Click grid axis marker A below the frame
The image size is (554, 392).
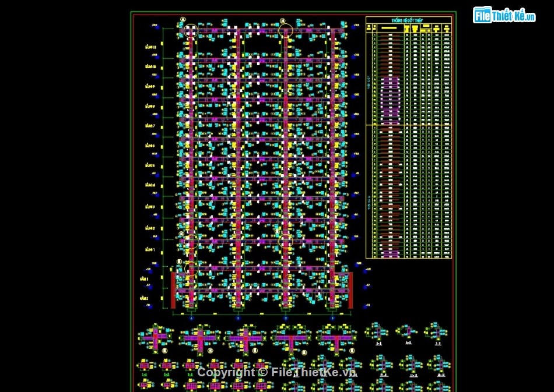(x=191, y=318)
